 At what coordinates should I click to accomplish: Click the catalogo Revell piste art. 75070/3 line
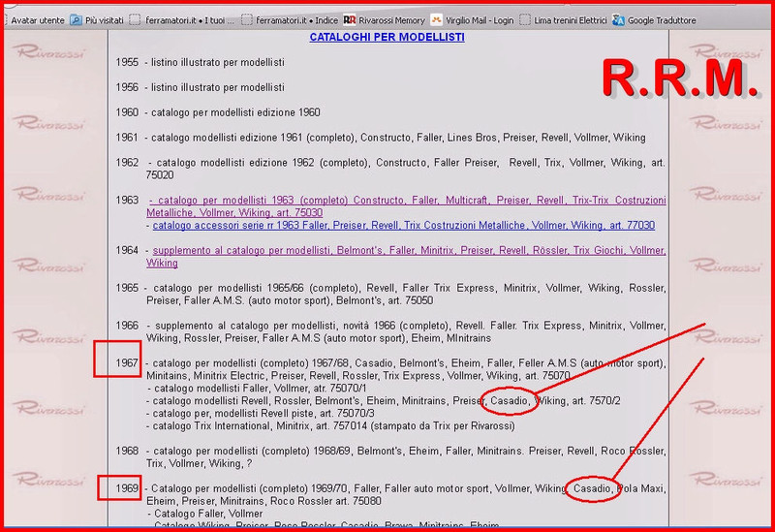(x=261, y=414)
